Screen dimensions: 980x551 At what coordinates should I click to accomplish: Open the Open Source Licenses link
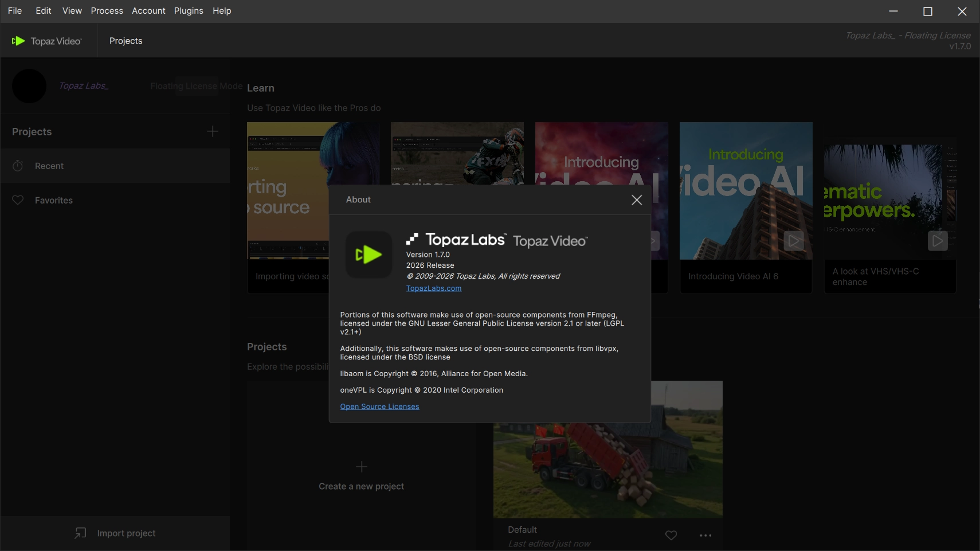379,407
